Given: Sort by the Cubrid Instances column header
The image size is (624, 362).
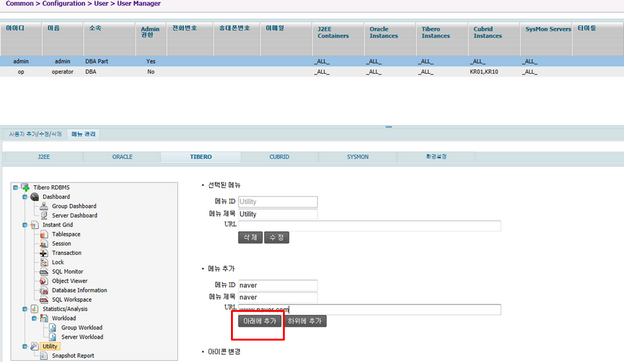Looking at the screenshot, I should pyautogui.click(x=493, y=39).
